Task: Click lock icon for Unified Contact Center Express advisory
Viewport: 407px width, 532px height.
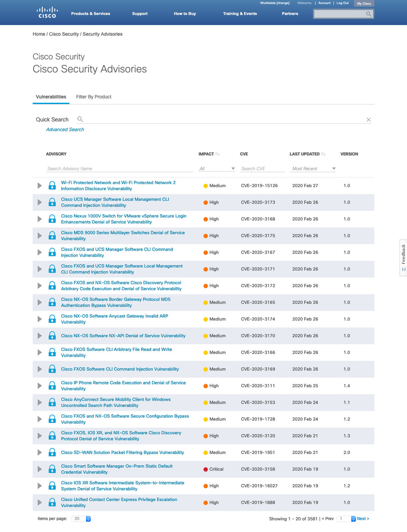Action: pos(52,503)
